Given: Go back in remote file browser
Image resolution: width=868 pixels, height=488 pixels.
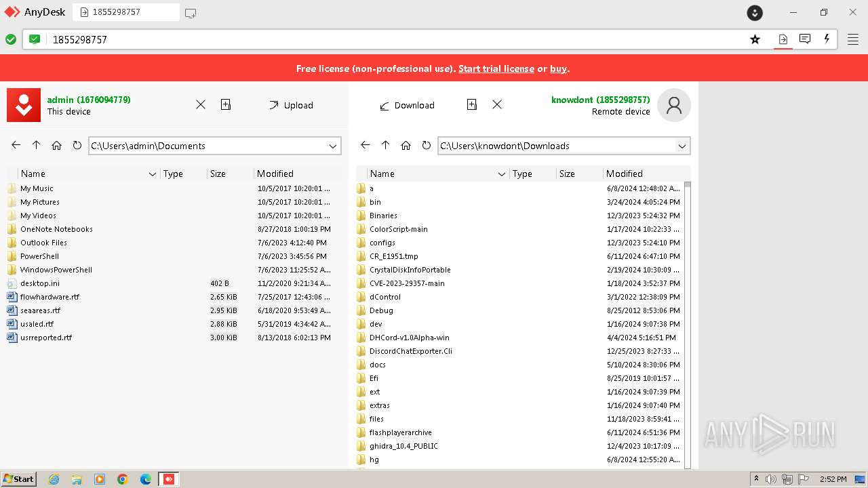Looking at the screenshot, I should pyautogui.click(x=366, y=145).
